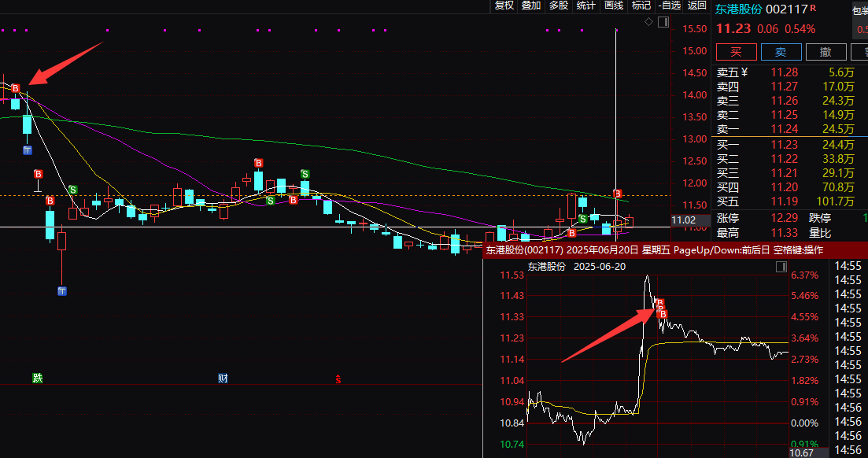
Task: Select the 卖二 11.25 order row
Action: click(x=785, y=115)
